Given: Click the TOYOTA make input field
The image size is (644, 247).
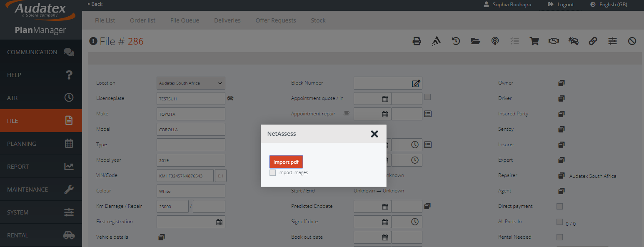Looking at the screenshot, I should (190, 114).
